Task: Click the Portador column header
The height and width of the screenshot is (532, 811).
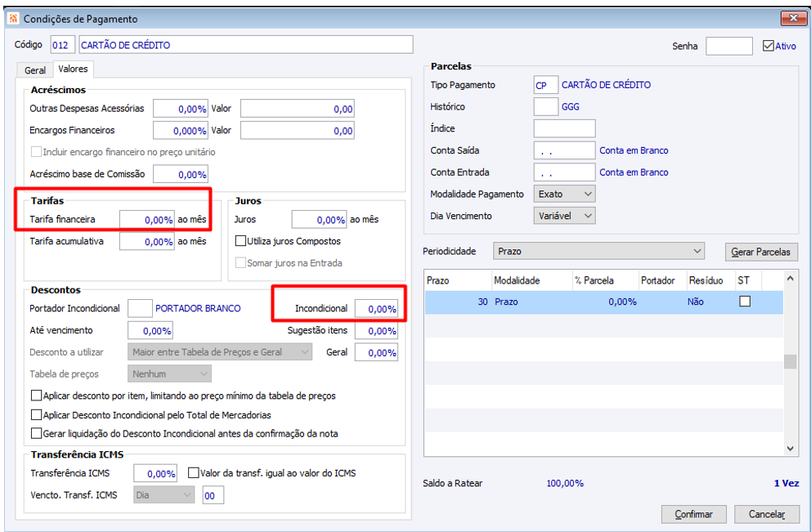Action: (662, 280)
